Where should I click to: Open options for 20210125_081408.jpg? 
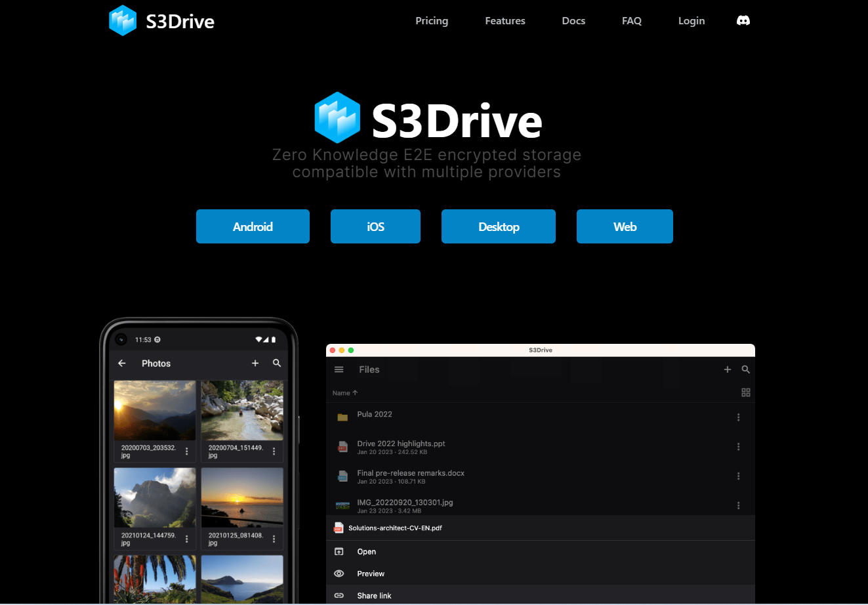(x=274, y=539)
